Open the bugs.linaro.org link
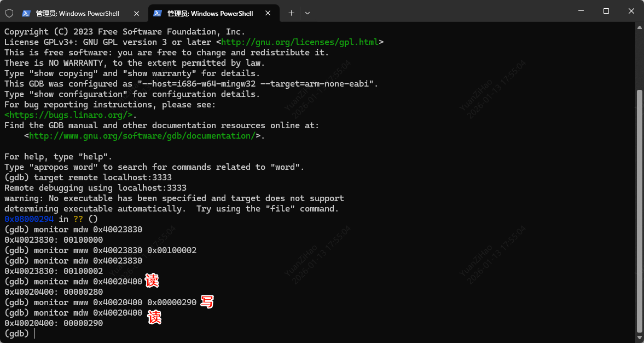This screenshot has height=343, width=644. point(68,115)
